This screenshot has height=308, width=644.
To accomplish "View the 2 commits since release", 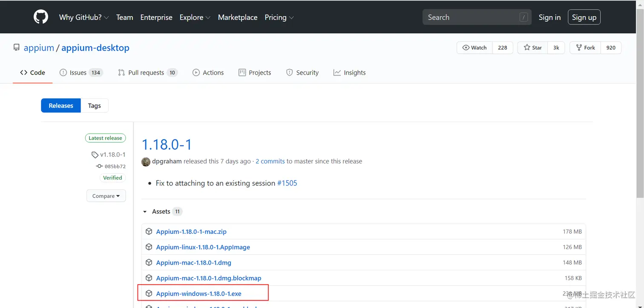I will (x=270, y=161).
